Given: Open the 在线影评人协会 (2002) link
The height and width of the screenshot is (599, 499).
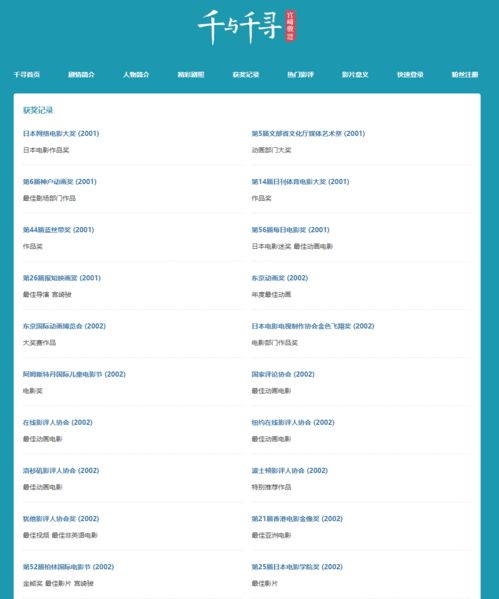Looking at the screenshot, I should (x=58, y=422).
